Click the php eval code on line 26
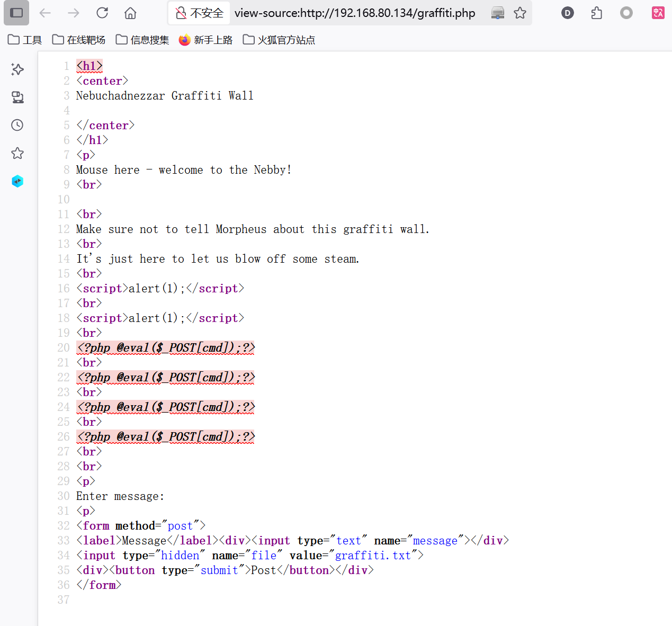672x626 pixels. coord(166,436)
